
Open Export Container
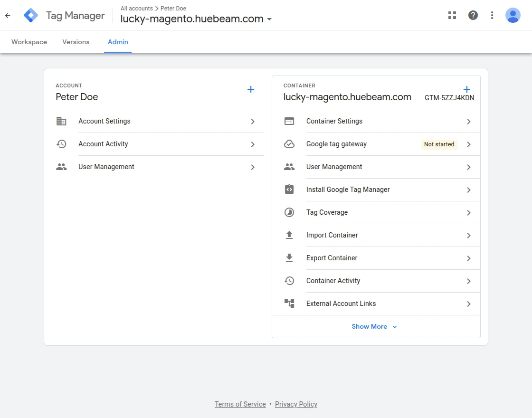[376, 258]
